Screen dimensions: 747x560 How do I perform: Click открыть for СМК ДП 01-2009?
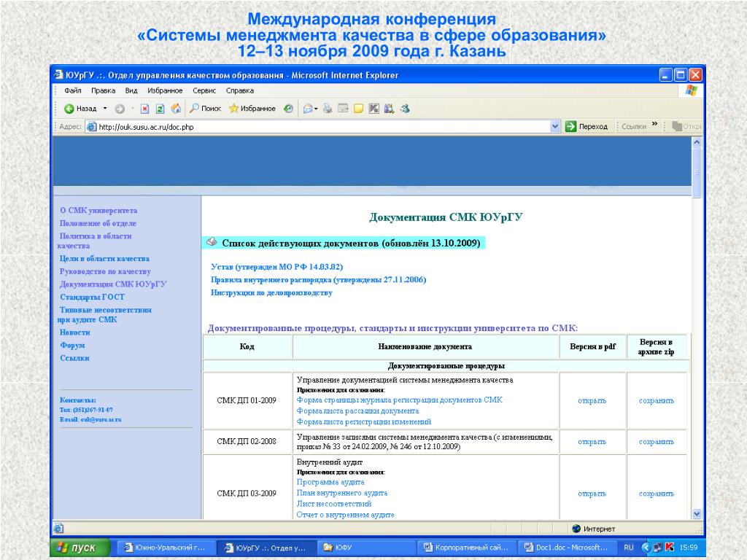592,401
